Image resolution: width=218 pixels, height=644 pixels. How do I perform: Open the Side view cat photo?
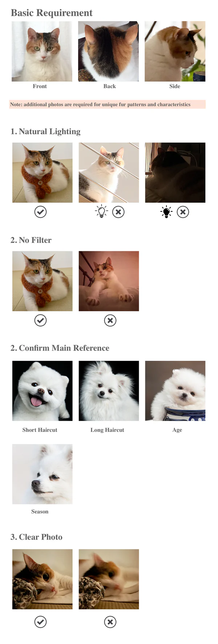tap(175, 51)
